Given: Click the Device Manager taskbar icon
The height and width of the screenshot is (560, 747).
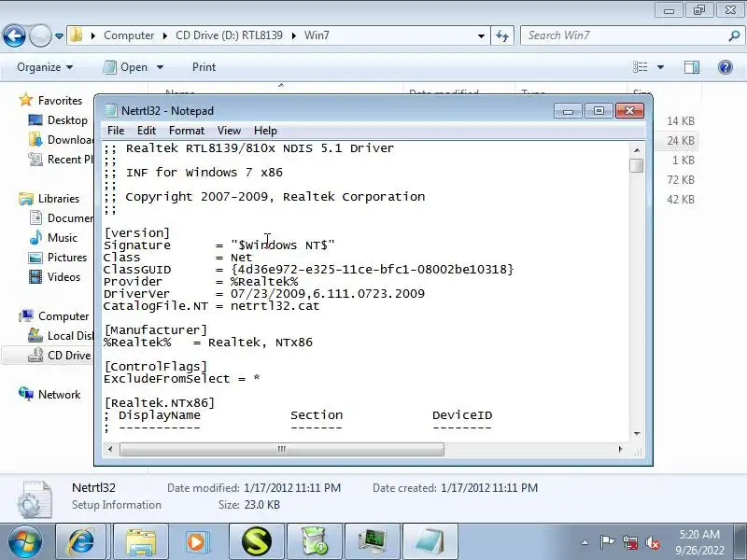Looking at the screenshot, I should 373,541.
